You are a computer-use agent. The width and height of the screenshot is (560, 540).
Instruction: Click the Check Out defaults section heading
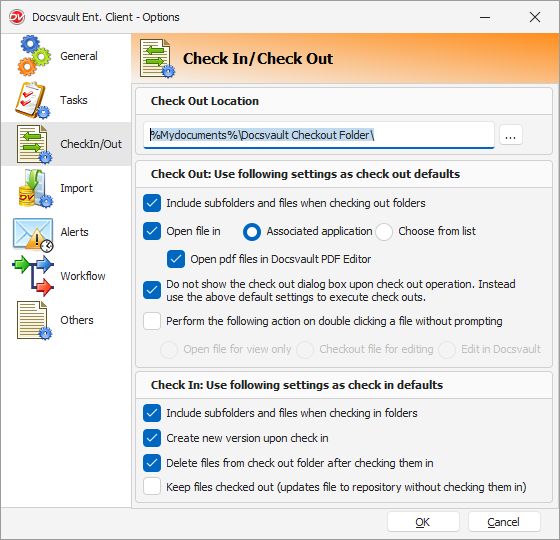(305, 174)
